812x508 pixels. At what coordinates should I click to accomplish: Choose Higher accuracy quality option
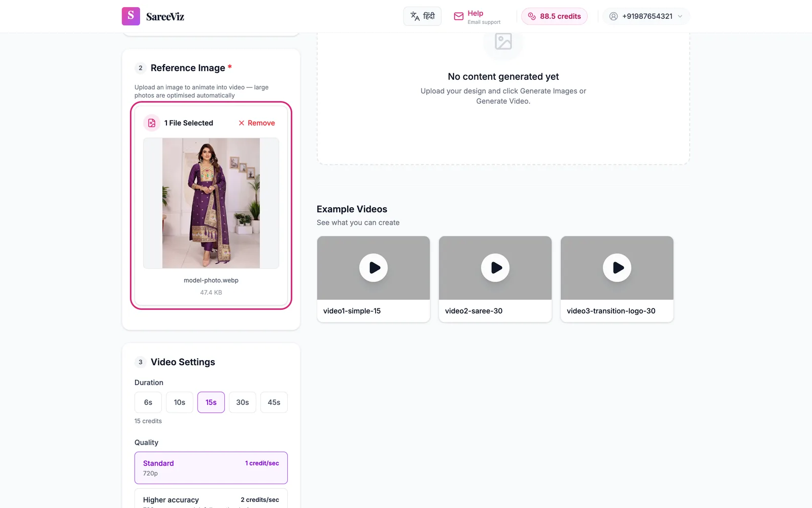pyautogui.click(x=211, y=498)
